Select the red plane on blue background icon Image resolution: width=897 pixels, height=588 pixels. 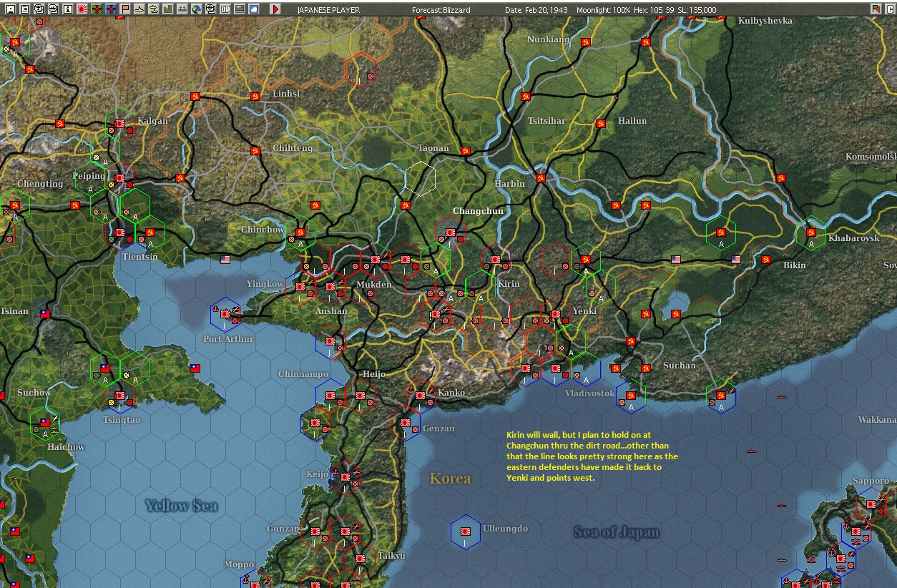point(111,9)
